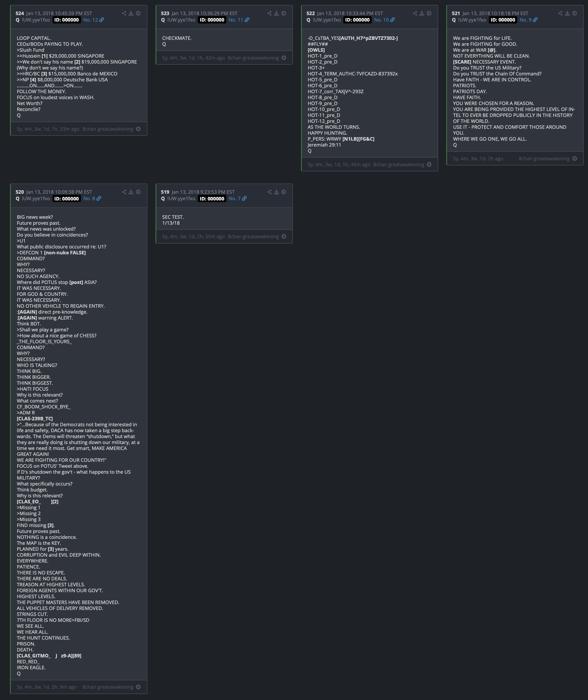Share post 524 via its share icon
Screen dimensions: 588x700
124,13
